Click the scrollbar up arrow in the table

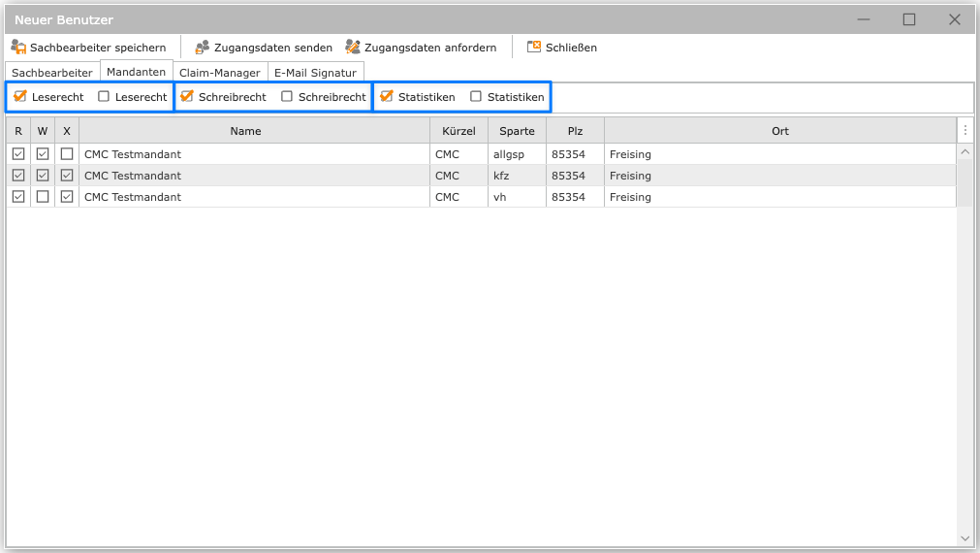point(964,152)
